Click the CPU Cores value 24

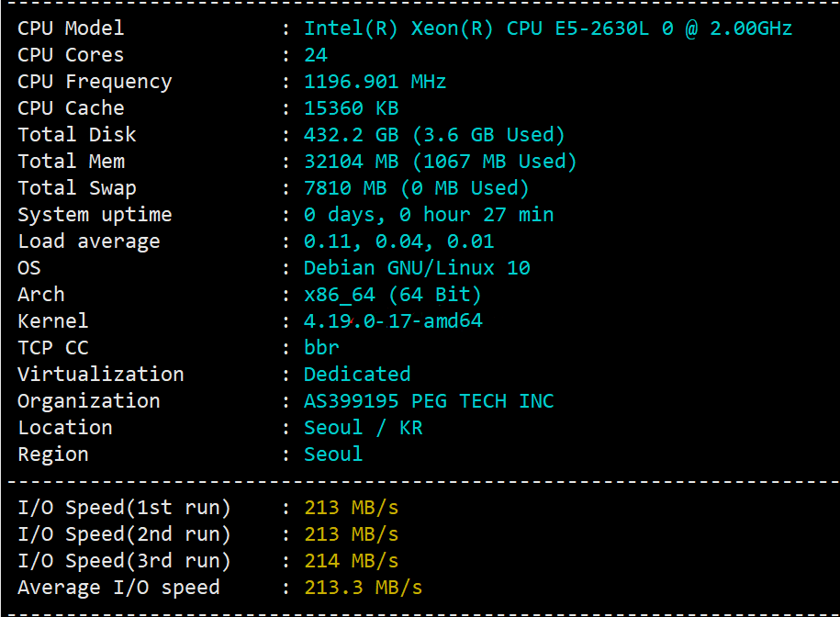(316, 55)
